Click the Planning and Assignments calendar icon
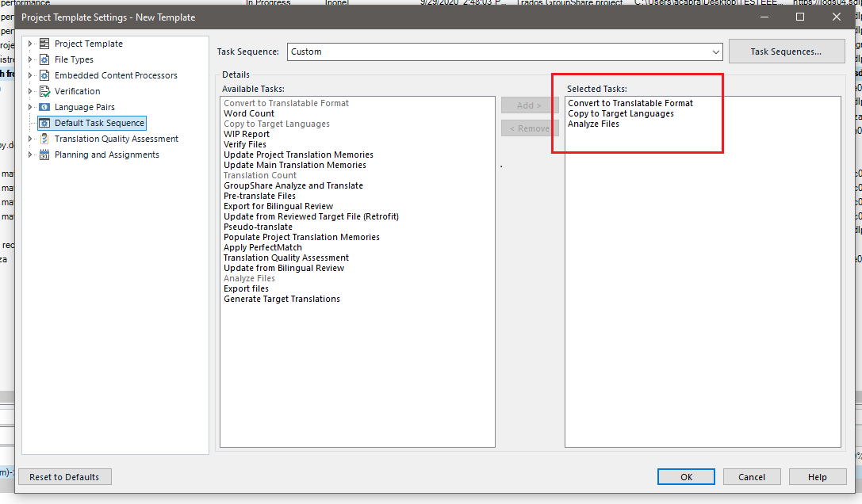The width and height of the screenshot is (862, 504). pos(44,155)
